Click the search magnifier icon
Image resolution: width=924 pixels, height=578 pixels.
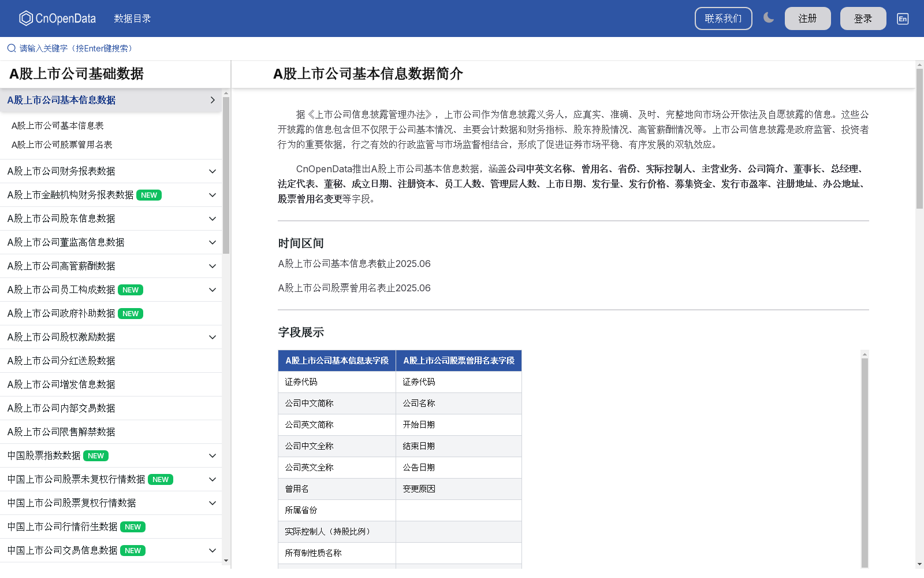[10, 48]
